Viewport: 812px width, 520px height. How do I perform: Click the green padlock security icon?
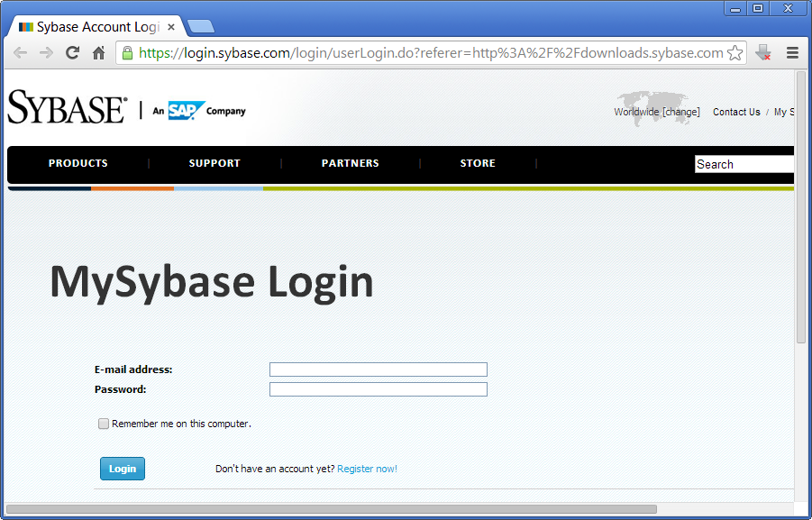pos(127,53)
